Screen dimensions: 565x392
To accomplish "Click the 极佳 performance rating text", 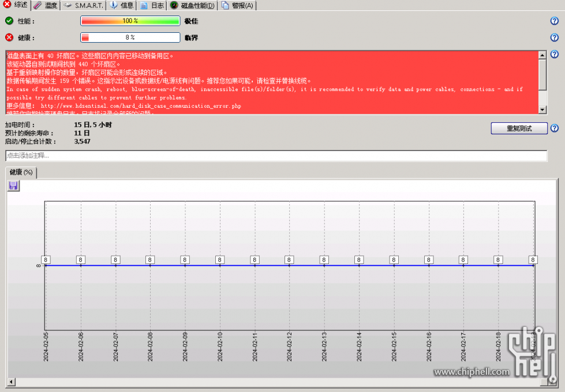I will click(x=191, y=21).
